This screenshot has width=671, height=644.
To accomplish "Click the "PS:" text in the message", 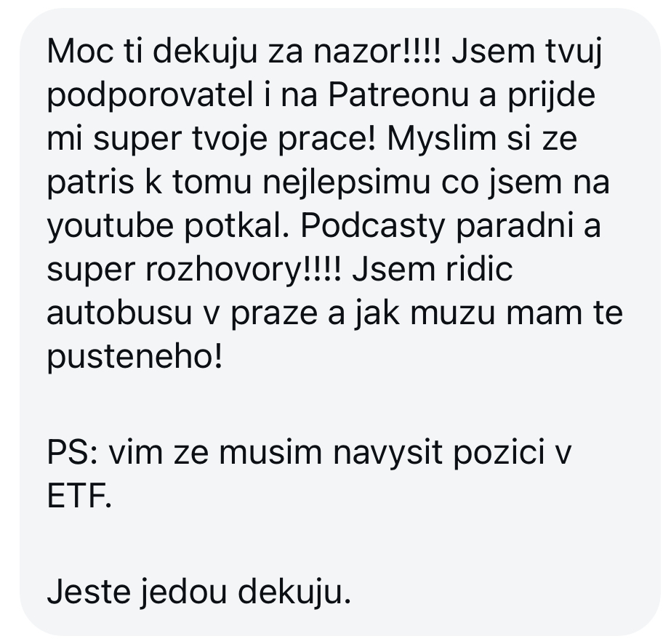I will [72, 453].
